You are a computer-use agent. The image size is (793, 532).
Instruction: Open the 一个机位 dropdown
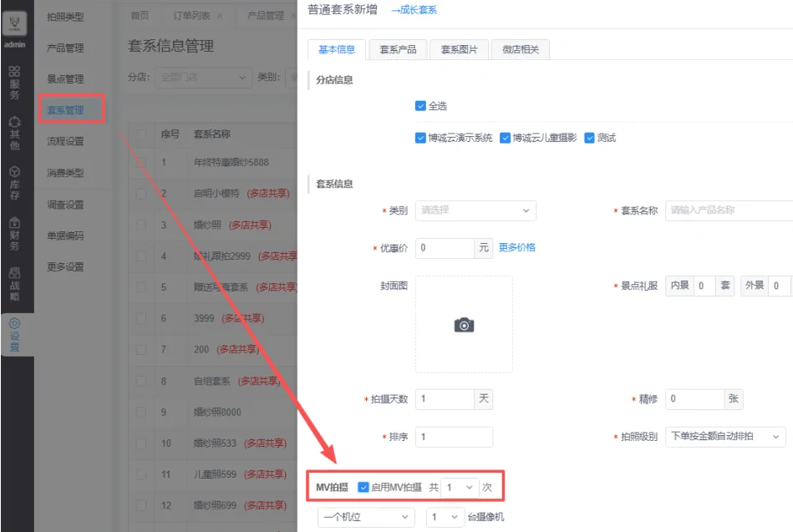point(366,517)
